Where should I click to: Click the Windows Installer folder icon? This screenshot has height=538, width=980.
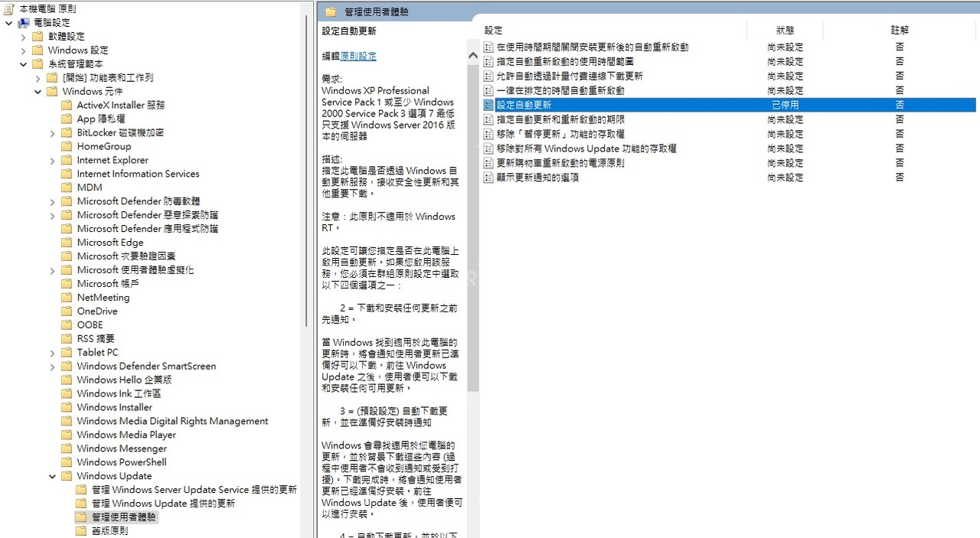(x=67, y=407)
